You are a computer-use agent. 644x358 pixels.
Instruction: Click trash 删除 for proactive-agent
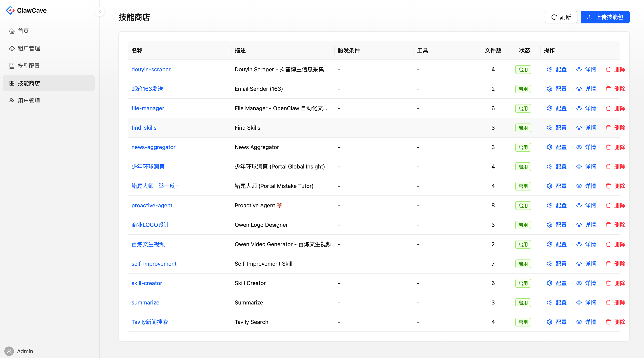(608, 205)
